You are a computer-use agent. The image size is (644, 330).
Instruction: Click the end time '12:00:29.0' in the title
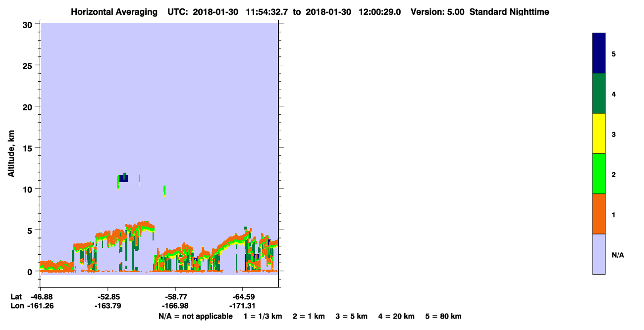(x=379, y=12)
